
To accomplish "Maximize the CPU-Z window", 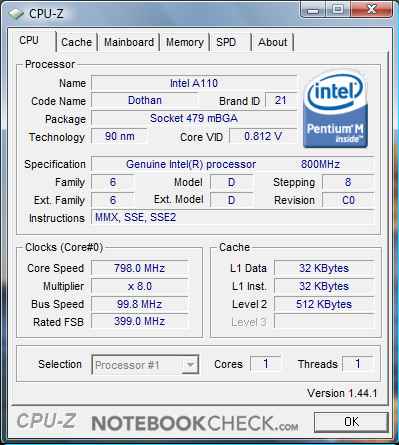I will click(338, 10).
